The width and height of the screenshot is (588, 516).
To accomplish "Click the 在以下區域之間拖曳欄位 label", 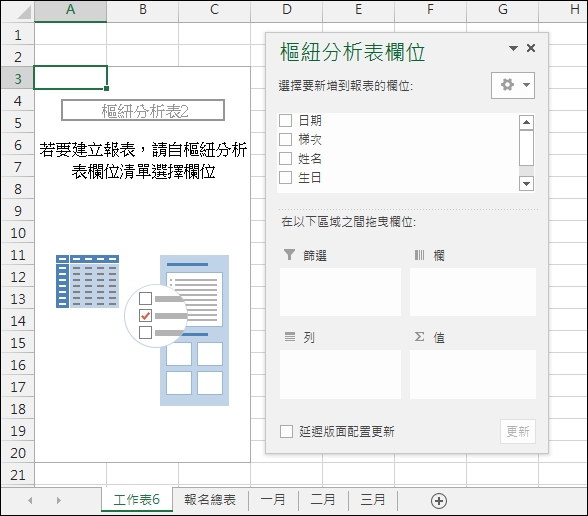I will [348, 222].
